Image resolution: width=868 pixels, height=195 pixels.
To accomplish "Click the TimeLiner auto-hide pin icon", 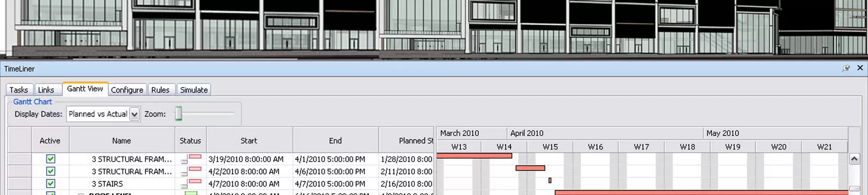I will point(846,68).
